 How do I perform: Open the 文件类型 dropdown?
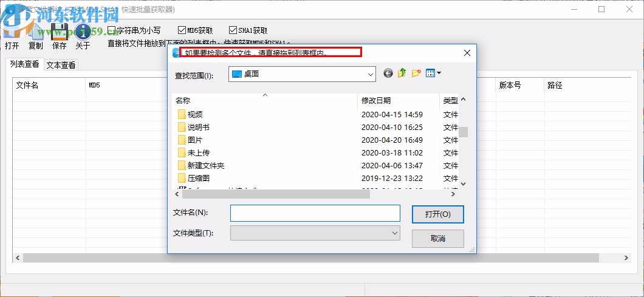[x=395, y=233]
